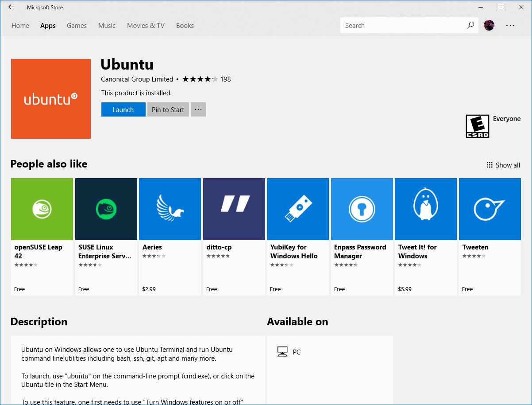Click the Enpass Password Manager title
This screenshot has width=532, height=405.
360,252
